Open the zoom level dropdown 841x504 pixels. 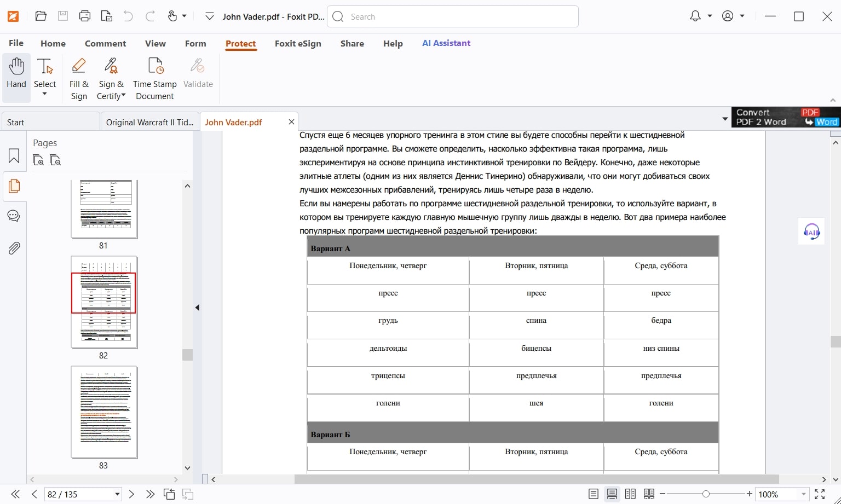[803, 494]
